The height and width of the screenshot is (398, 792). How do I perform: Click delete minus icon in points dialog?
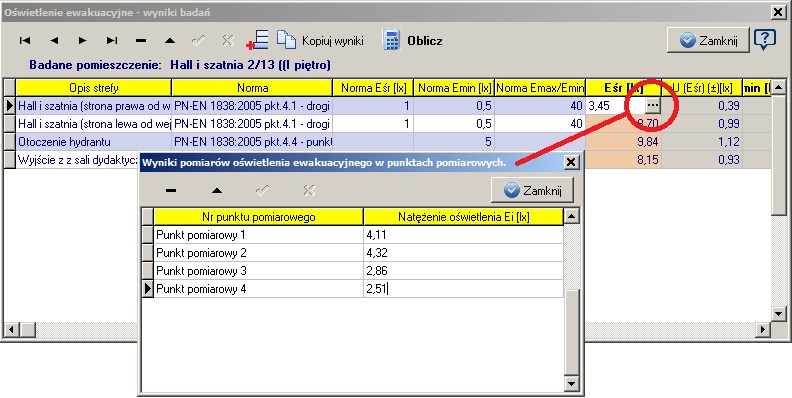[171, 190]
